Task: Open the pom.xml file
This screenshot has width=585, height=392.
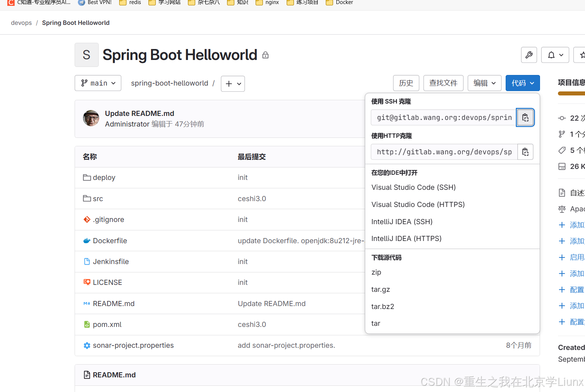Action: [x=107, y=324]
